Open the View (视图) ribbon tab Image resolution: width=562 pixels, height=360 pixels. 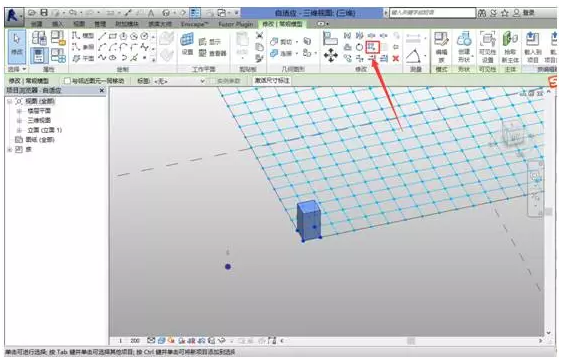[x=79, y=24]
